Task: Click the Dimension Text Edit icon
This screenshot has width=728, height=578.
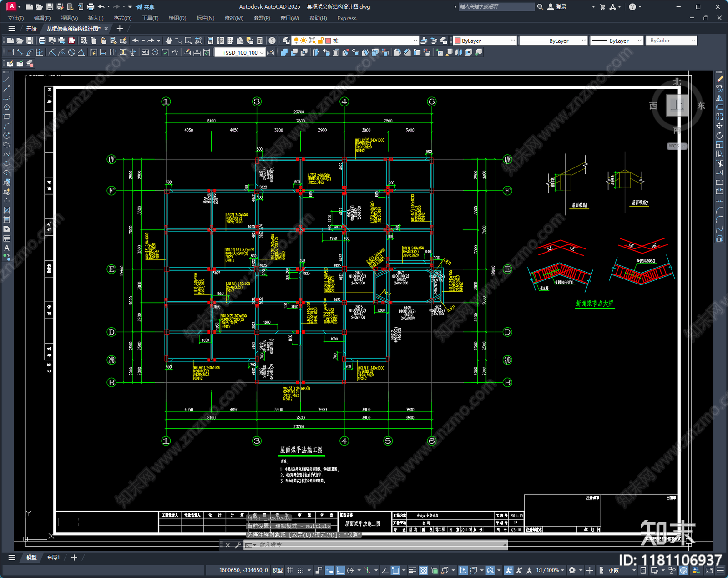Action: coord(197,52)
